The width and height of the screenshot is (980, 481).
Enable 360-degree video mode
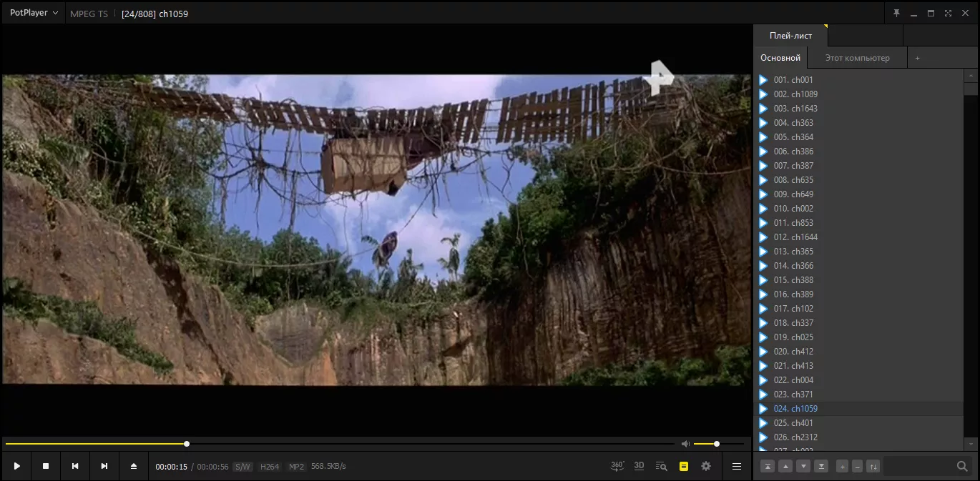pyautogui.click(x=617, y=466)
